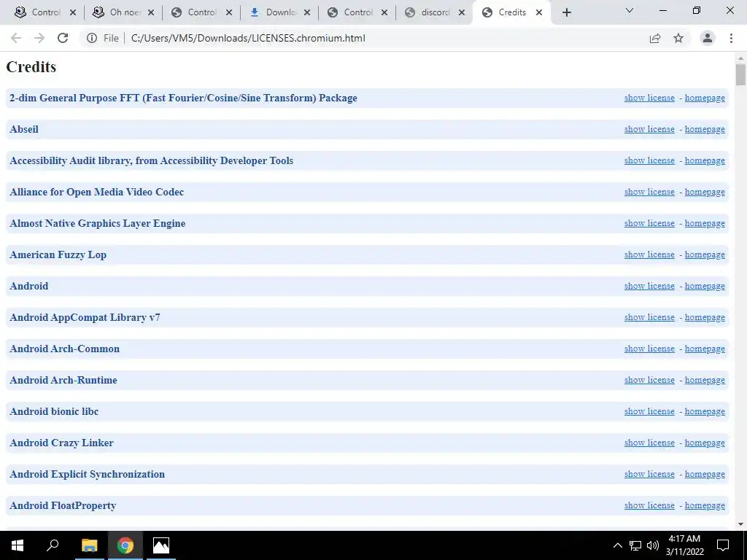
Task: Open Android bionic libc homepage link
Action: pos(705,412)
